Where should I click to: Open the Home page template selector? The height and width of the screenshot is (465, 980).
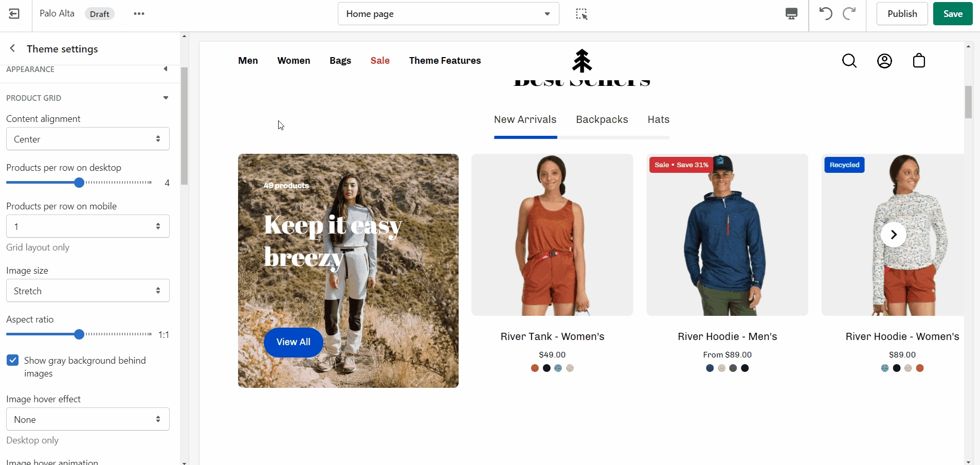point(448,14)
